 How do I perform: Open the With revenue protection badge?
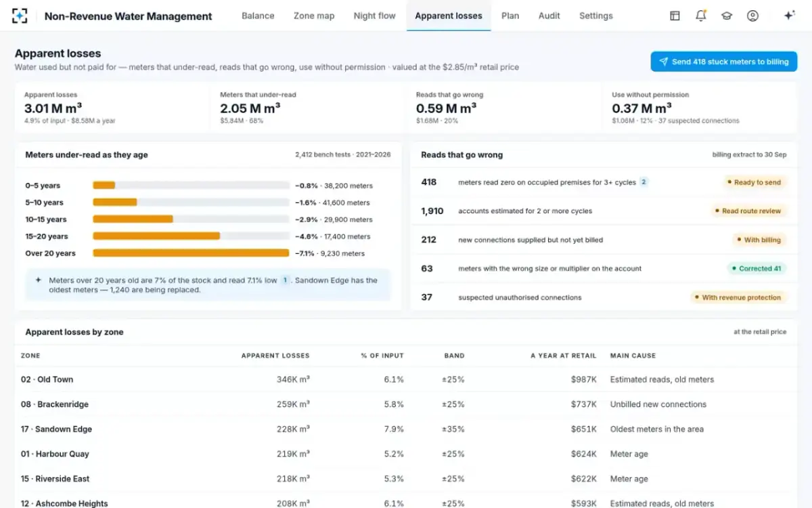pyautogui.click(x=738, y=297)
